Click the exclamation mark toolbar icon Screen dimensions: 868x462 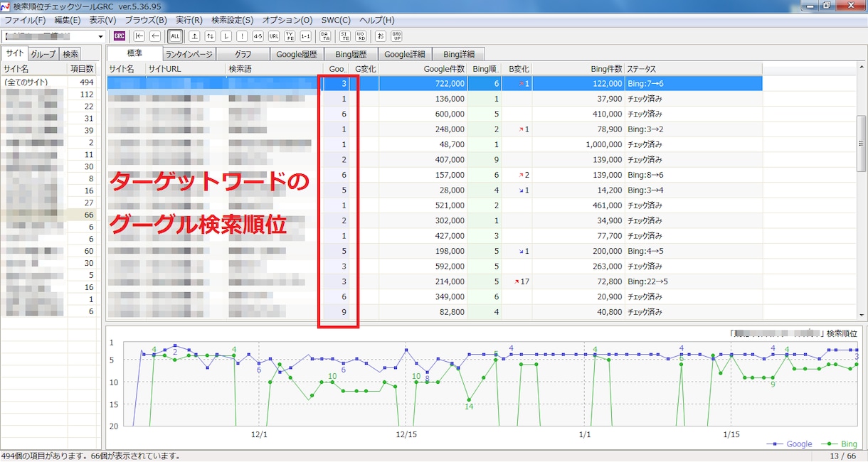tap(242, 36)
